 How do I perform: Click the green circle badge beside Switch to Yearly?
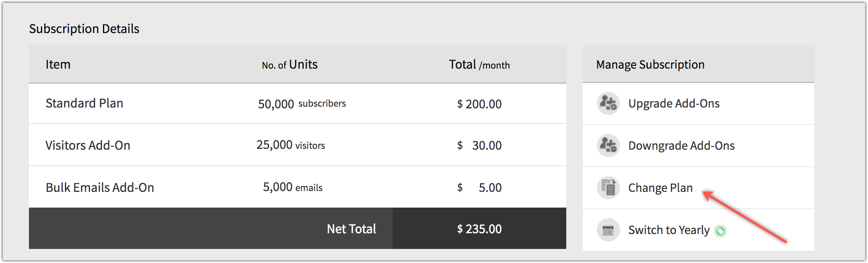(720, 231)
